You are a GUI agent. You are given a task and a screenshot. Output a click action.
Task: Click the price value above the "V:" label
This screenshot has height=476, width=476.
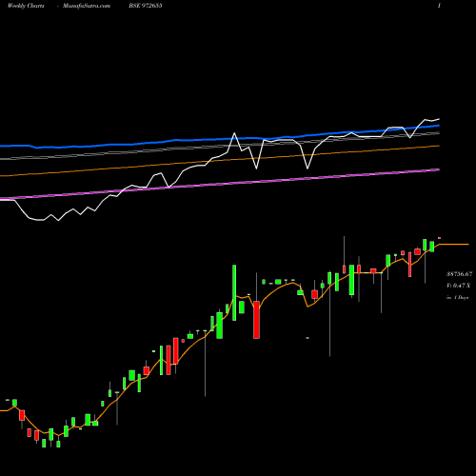click(x=459, y=274)
